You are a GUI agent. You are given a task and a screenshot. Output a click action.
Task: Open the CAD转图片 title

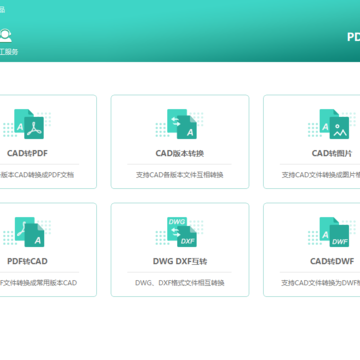332,153
